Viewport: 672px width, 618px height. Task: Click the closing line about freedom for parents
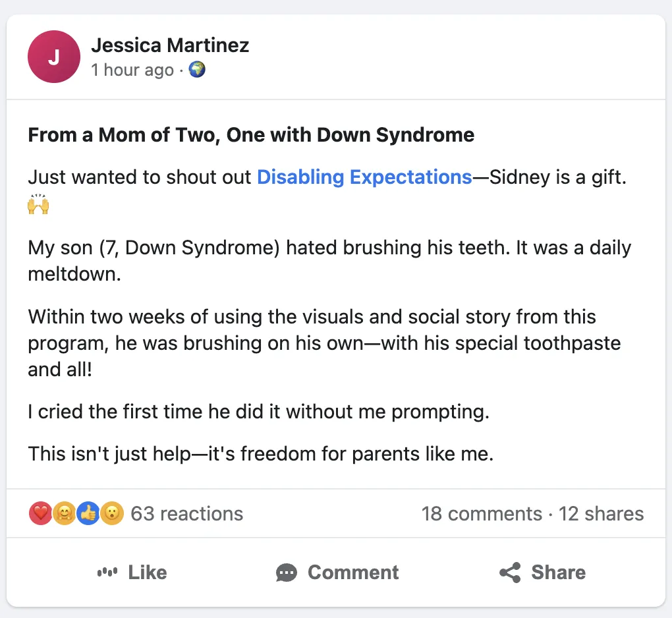pos(260,454)
